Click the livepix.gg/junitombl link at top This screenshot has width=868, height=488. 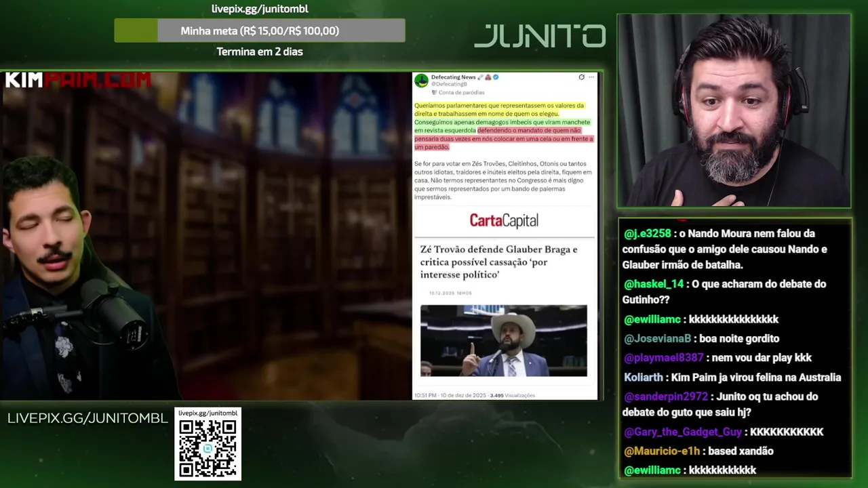click(x=260, y=9)
